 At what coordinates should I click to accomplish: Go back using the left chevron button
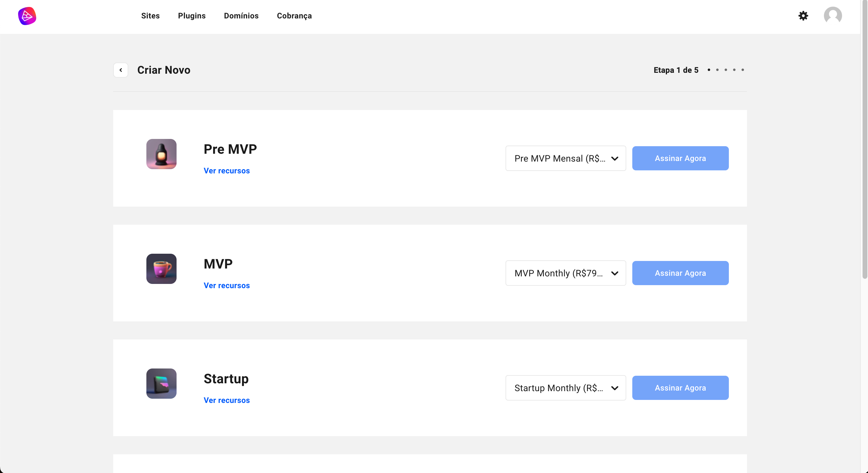[x=121, y=70]
